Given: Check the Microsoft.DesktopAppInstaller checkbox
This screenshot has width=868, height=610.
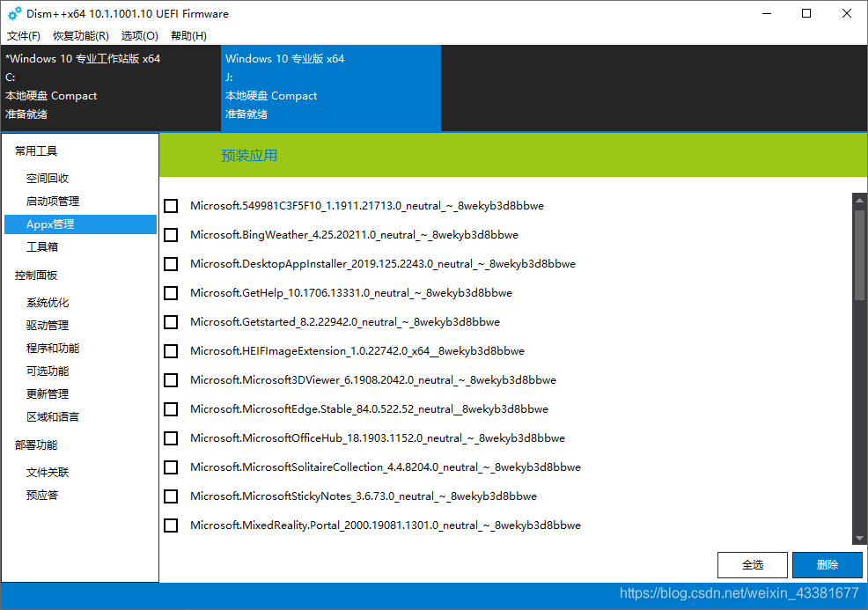Looking at the screenshot, I should [171, 264].
